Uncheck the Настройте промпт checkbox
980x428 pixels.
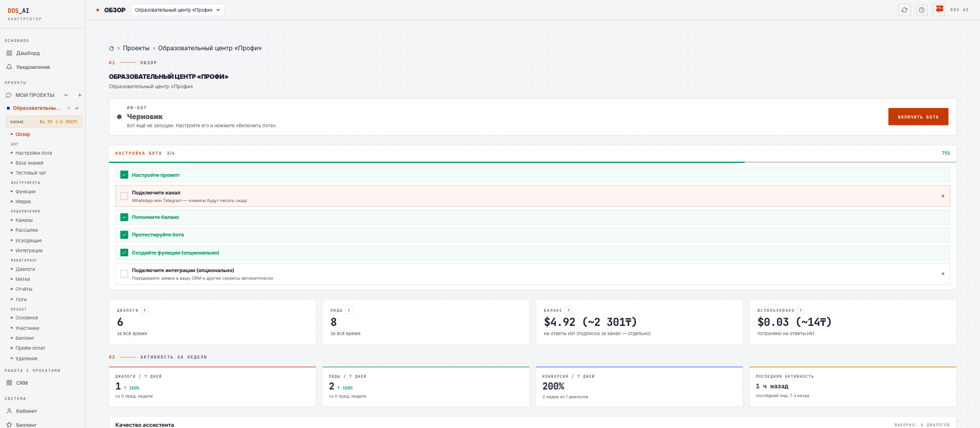point(124,175)
